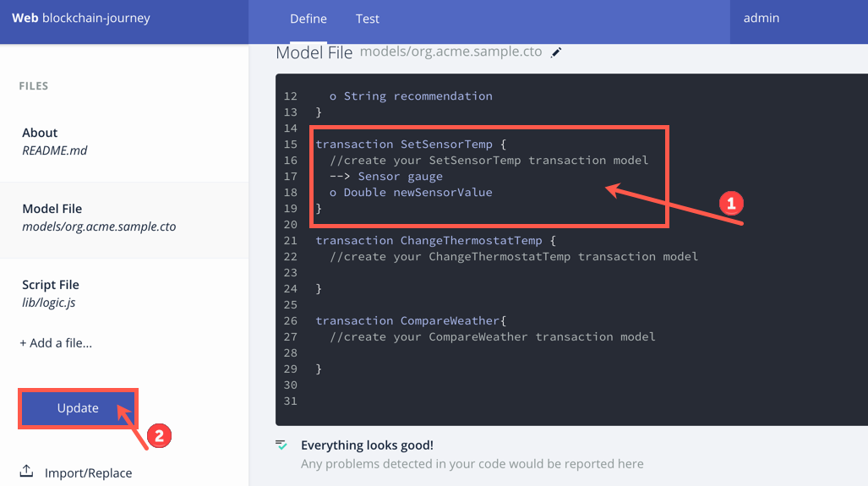
Task: Open the admin identity menu
Action: coord(762,19)
